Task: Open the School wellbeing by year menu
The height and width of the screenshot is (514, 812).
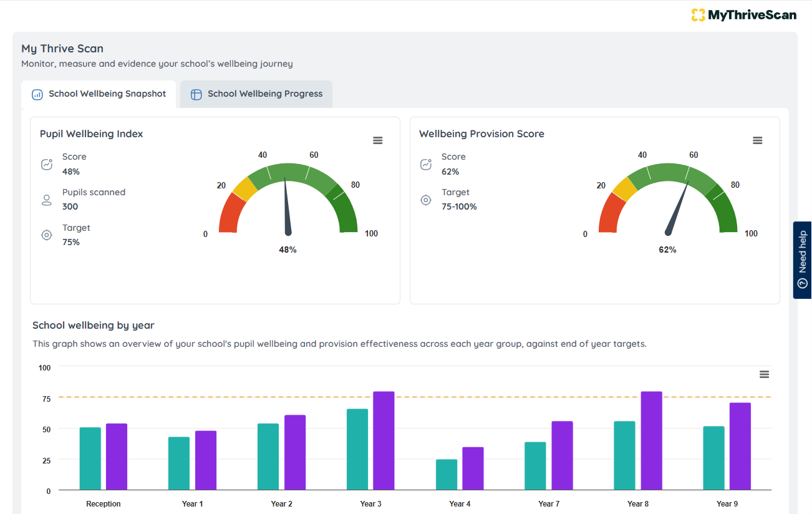Action: click(764, 374)
